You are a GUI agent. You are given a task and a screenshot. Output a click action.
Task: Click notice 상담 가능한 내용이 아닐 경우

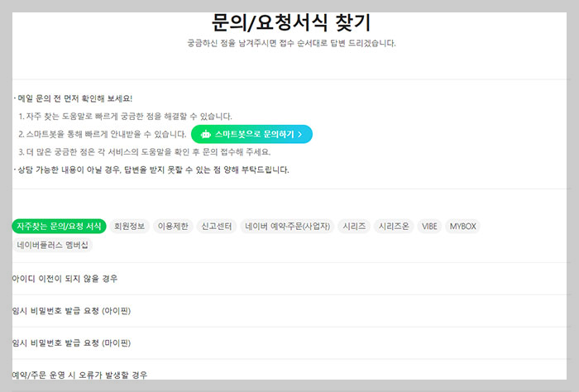[153, 170]
